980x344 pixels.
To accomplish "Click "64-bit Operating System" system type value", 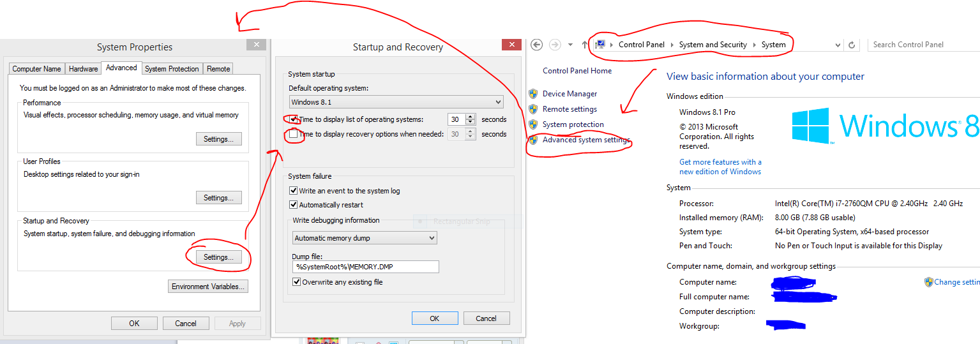I will [852, 232].
